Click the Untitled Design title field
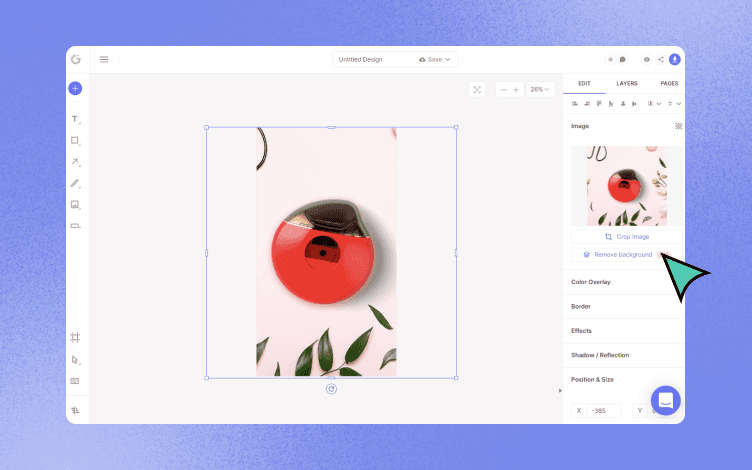This screenshot has height=470, width=752. pyautogui.click(x=361, y=59)
